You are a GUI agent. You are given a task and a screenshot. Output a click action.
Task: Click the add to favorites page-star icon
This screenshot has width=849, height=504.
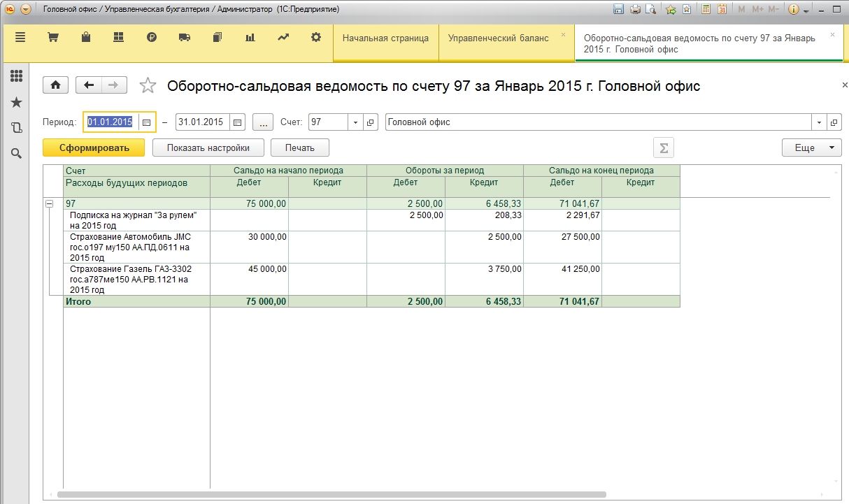[687, 9]
